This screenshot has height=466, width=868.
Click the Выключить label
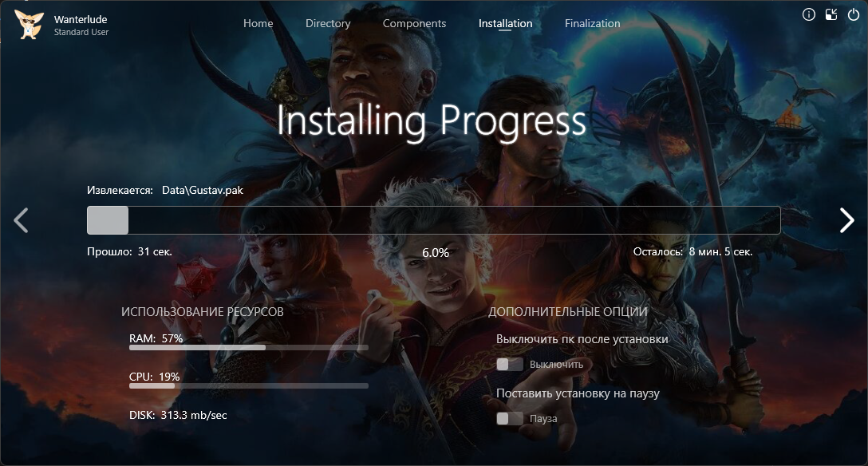[556, 365]
